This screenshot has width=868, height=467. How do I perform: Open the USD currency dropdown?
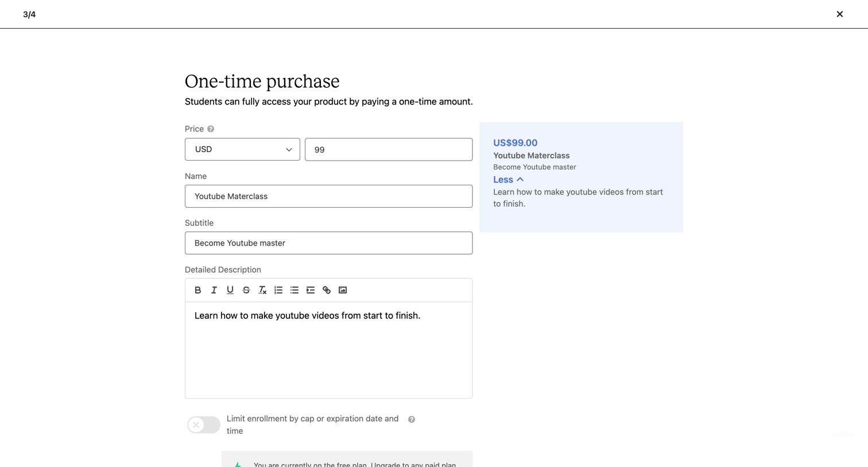click(242, 149)
